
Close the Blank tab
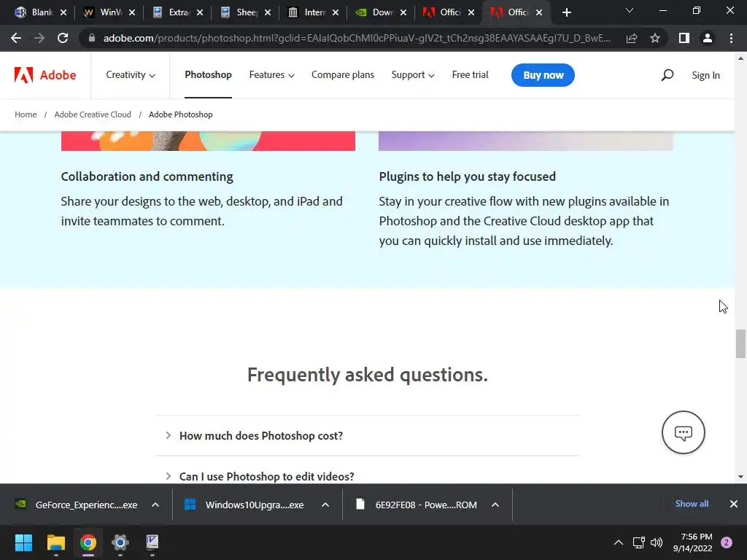click(63, 12)
